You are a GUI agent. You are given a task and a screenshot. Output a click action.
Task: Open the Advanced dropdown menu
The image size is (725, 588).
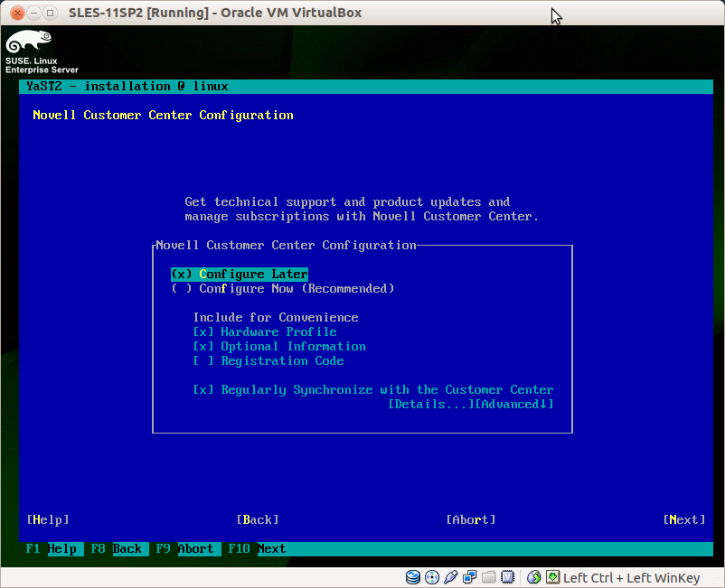click(x=514, y=404)
